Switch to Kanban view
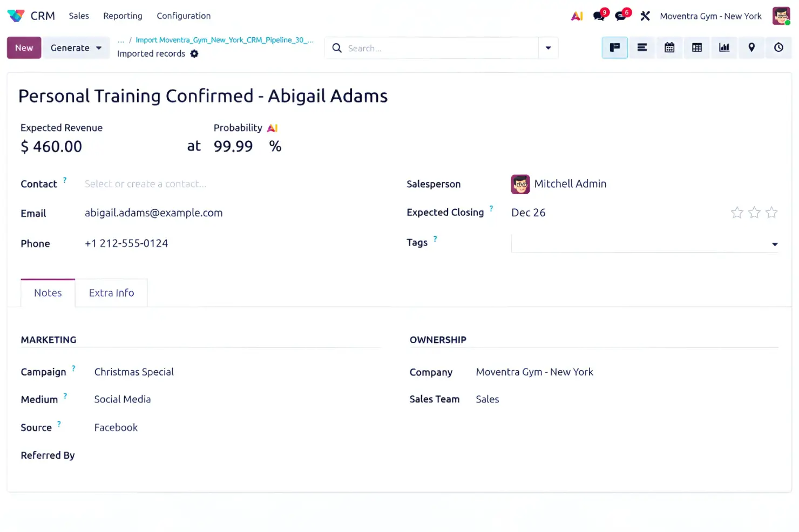799x532 pixels. point(615,47)
